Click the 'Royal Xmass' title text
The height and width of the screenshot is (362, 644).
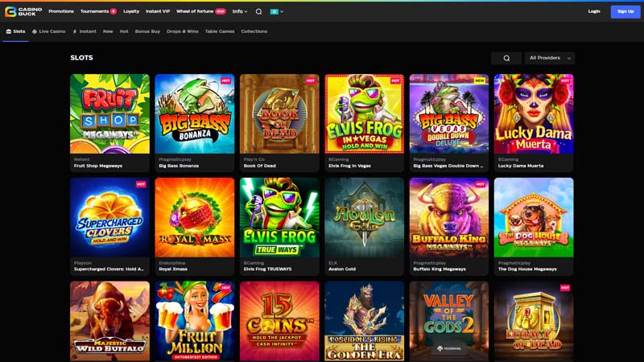[x=173, y=269]
